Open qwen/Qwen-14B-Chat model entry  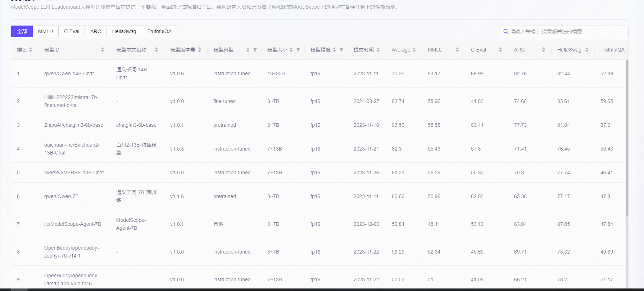(69, 73)
